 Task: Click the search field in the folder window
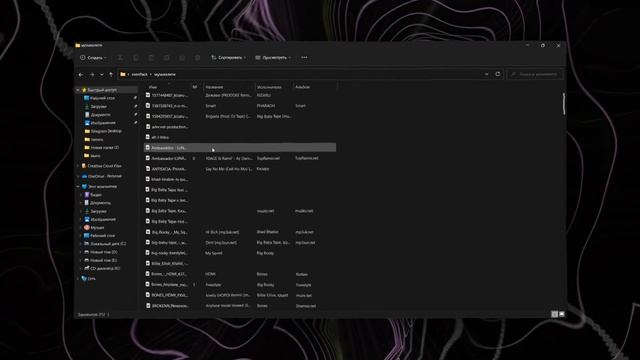535,74
